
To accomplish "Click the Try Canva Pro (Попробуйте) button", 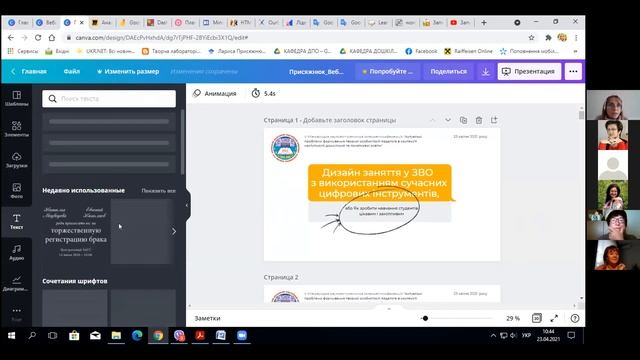I will tap(387, 71).
